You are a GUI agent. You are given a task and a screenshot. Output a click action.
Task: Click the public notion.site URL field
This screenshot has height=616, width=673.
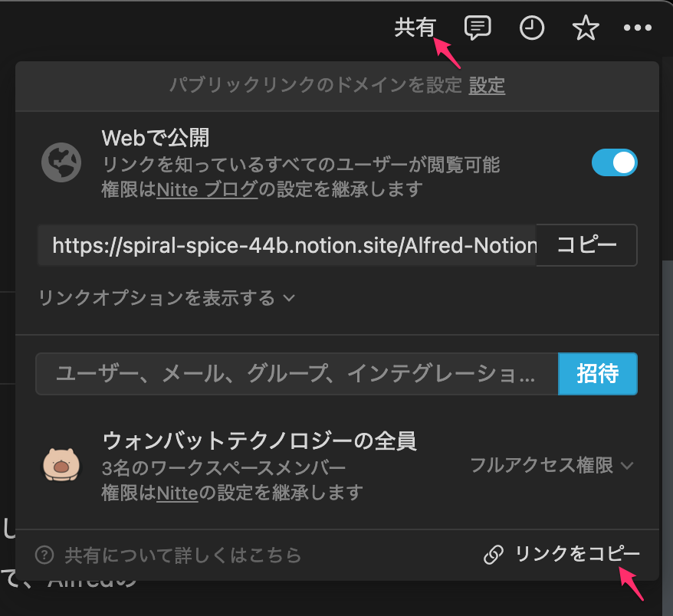click(287, 245)
